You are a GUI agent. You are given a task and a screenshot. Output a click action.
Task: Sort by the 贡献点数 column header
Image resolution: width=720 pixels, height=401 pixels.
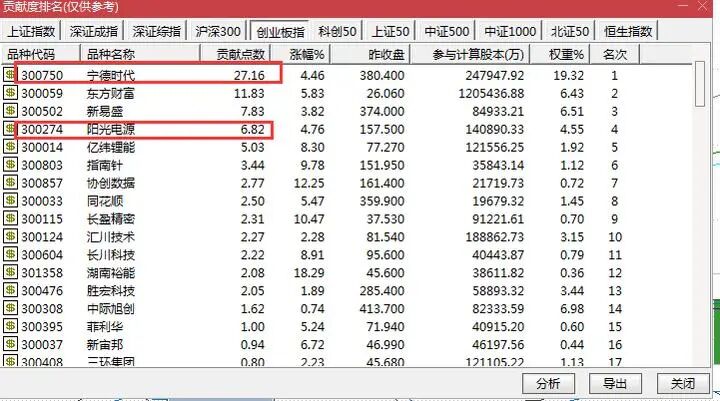[x=234, y=54]
